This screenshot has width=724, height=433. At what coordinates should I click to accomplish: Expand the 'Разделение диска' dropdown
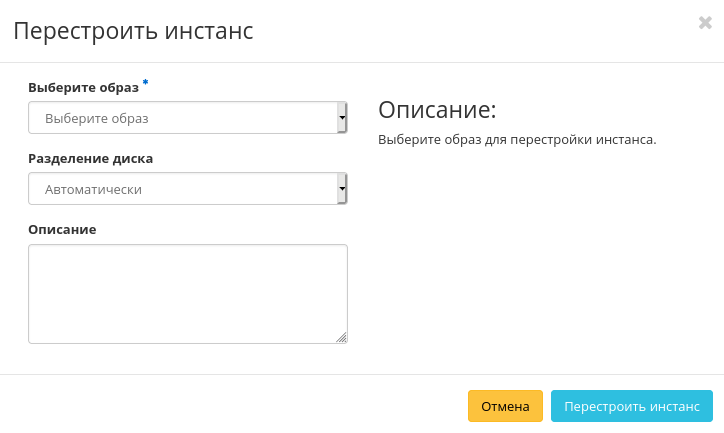coord(187,189)
